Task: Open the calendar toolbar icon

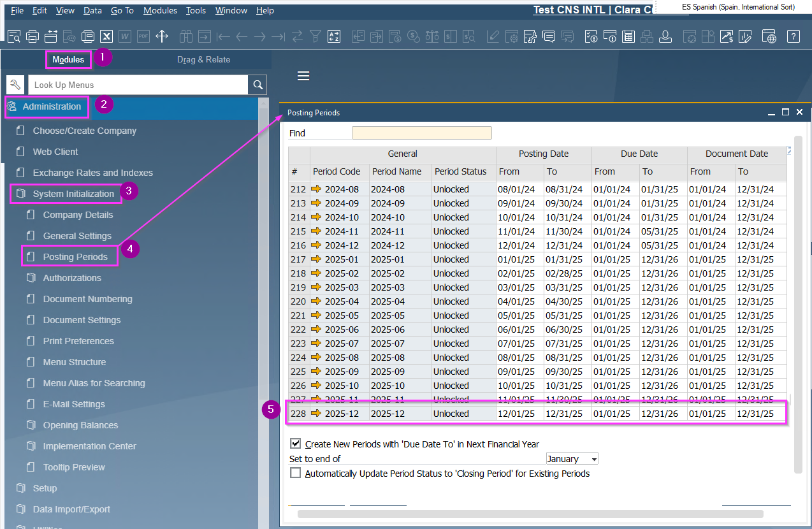Action: 628,36
